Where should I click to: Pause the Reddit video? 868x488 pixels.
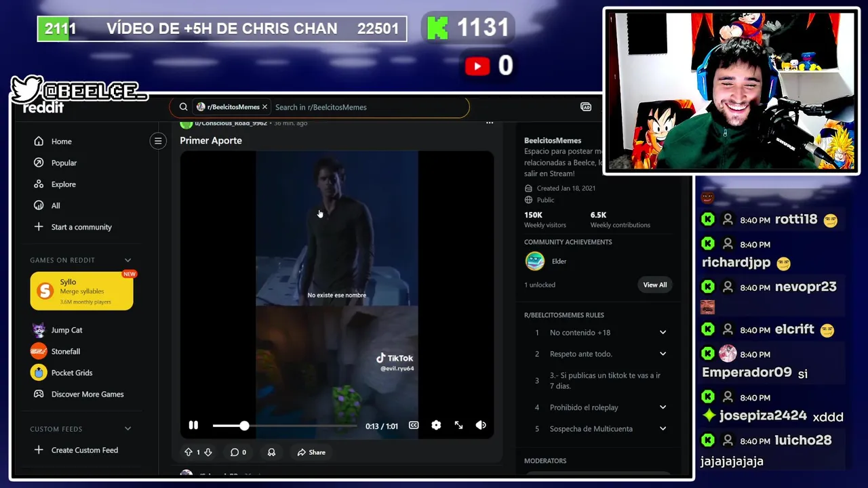[x=193, y=425]
